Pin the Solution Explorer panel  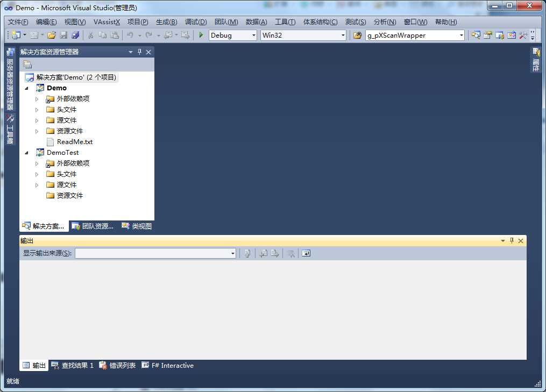pos(140,52)
